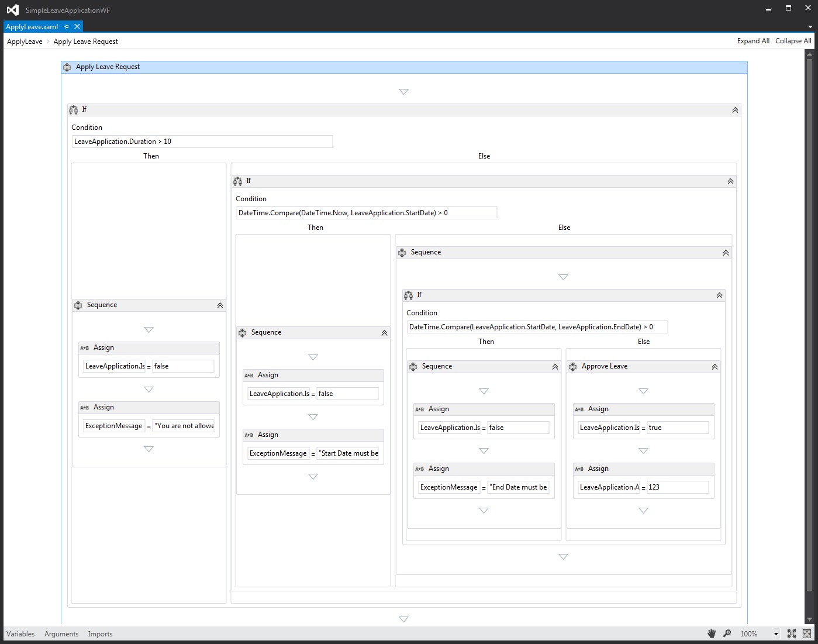
Task: Click the LeaveApplication.Duration condition text box
Action: pyautogui.click(x=202, y=141)
